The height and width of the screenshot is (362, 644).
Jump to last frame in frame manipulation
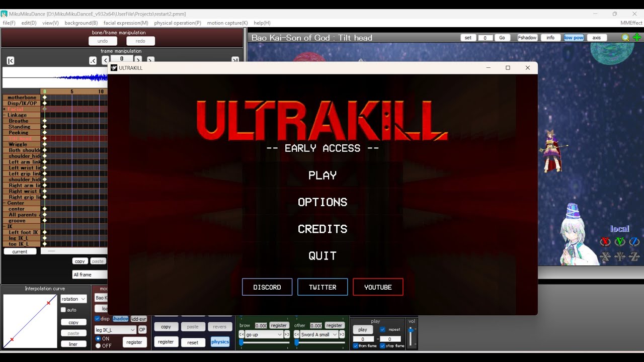(235, 60)
